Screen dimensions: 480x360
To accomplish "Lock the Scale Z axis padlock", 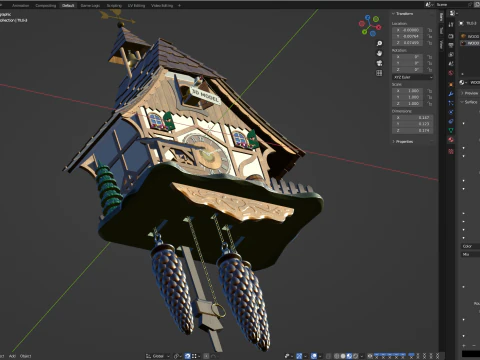I will (x=429, y=103).
